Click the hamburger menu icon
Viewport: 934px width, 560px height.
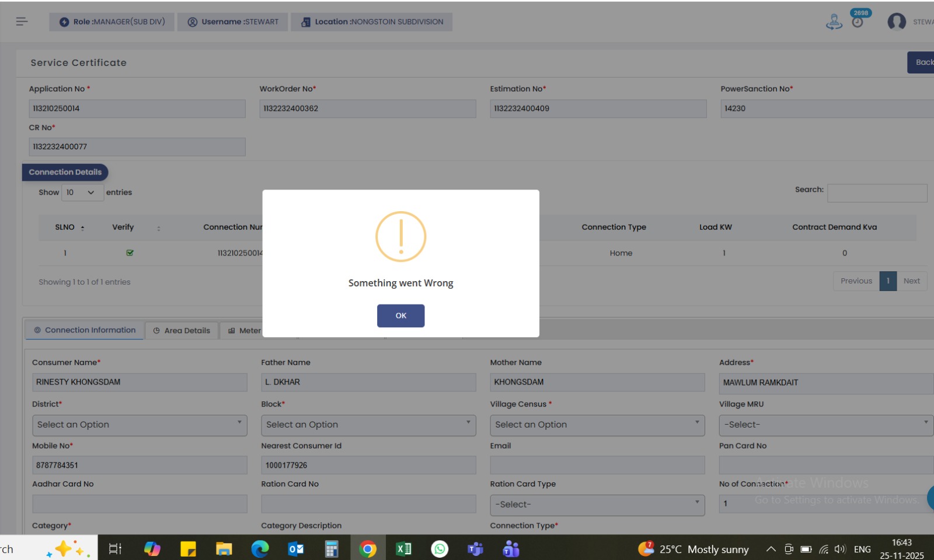coord(22,22)
